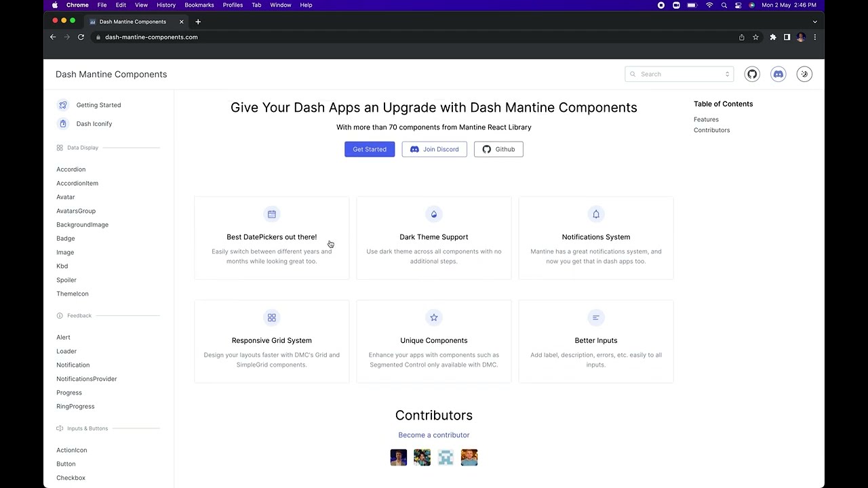Toggle the Chrome side panel icon
Screen dimensions: 868x488
click(x=787, y=37)
